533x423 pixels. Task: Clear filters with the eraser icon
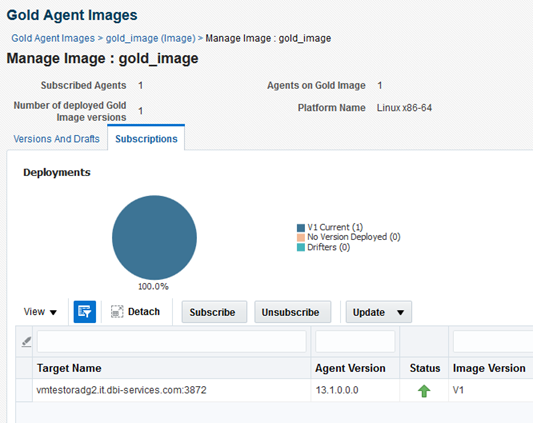tap(26, 341)
